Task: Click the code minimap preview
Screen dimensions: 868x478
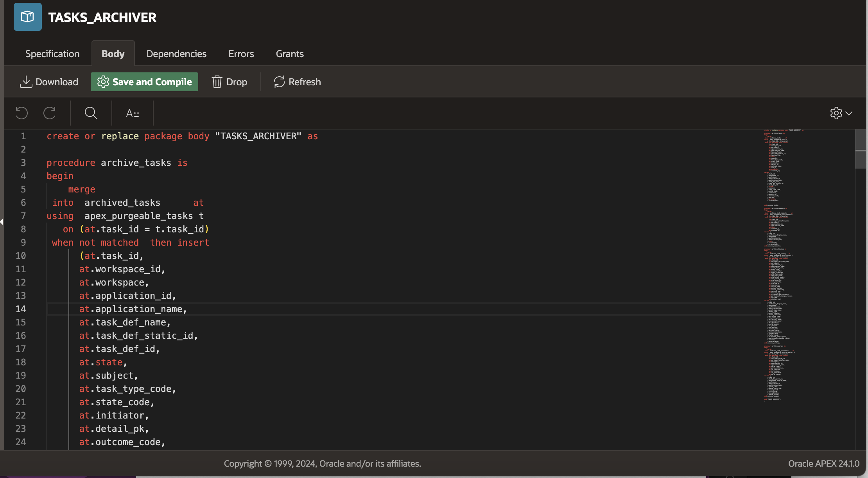Action: pos(778,266)
